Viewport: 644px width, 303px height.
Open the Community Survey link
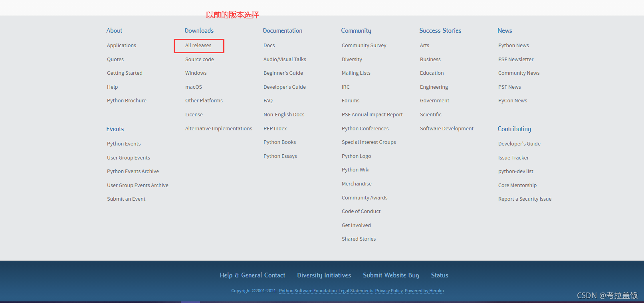click(364, 46)
